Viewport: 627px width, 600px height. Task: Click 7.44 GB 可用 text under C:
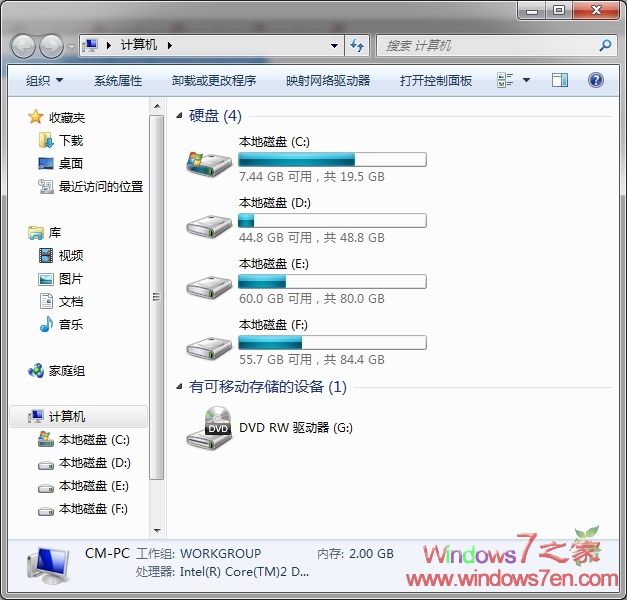click(276, 176)
